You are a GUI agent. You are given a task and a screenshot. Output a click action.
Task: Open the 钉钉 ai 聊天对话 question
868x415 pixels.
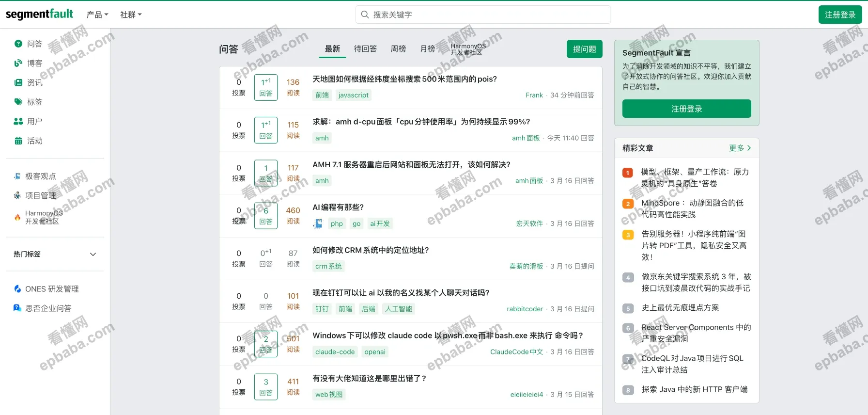click(401, 293)
